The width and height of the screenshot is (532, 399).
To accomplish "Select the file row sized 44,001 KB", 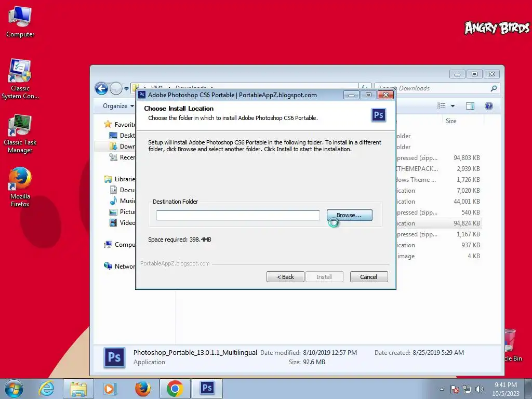I will coord(438,201).
